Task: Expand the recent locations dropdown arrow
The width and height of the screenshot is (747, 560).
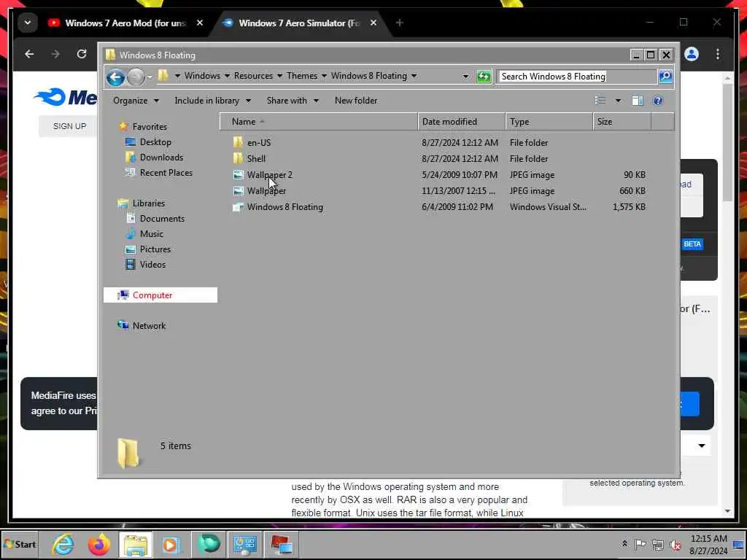Action: (x=150, y=77)
